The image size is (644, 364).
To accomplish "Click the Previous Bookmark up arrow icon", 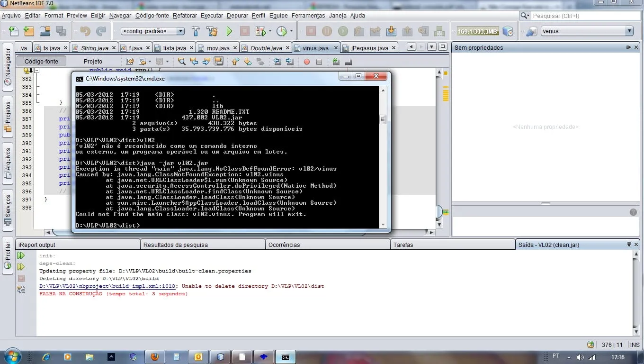I will tap(235, 62).
